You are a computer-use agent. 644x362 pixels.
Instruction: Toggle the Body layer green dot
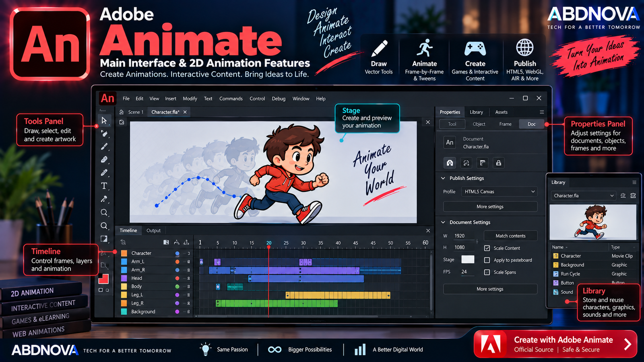coord(177,286)
